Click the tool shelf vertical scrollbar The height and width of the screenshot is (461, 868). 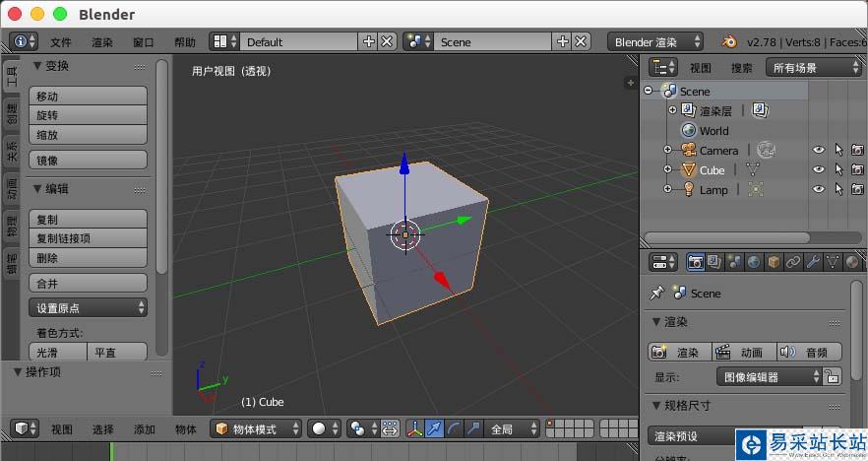pos(161,166)
